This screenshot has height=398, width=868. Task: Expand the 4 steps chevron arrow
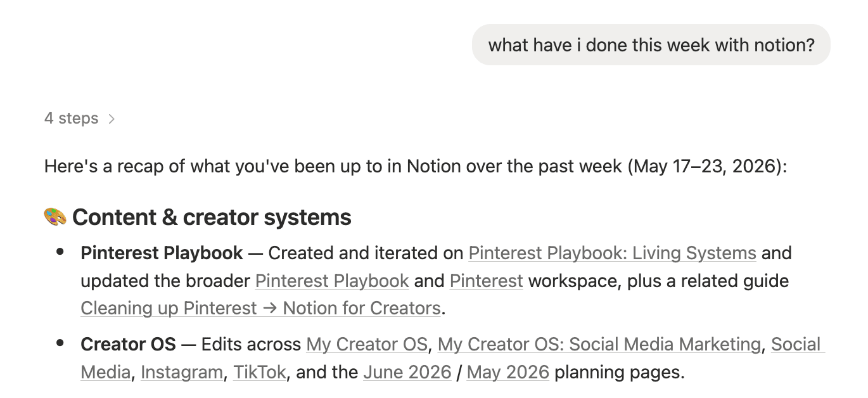[112, 119]
